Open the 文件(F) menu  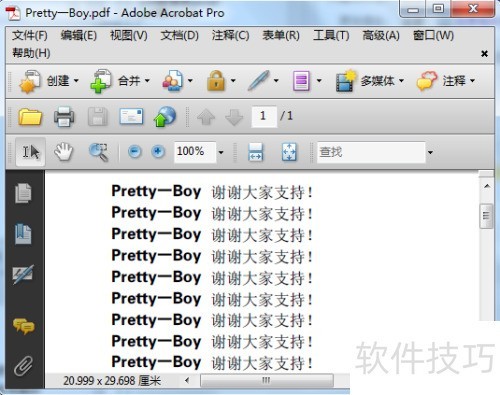coord(30,35)
